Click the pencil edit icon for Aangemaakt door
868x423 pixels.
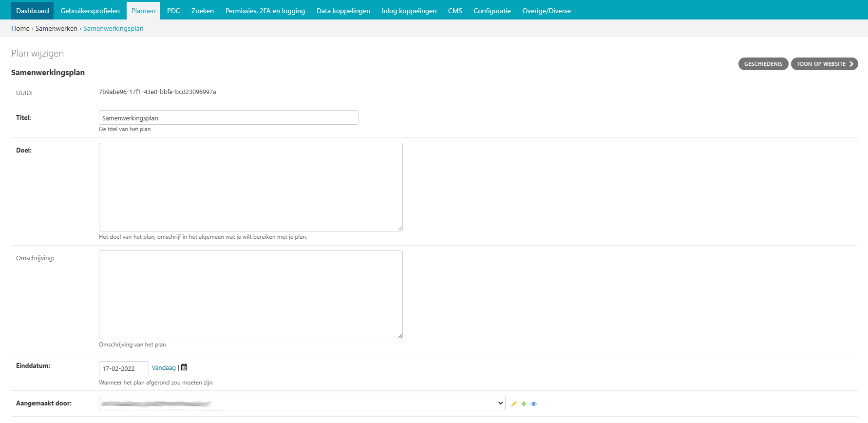513,404
